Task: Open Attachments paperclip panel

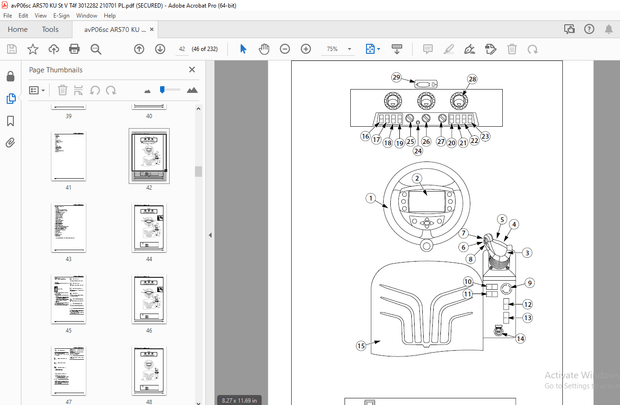Action: [10, 142]
